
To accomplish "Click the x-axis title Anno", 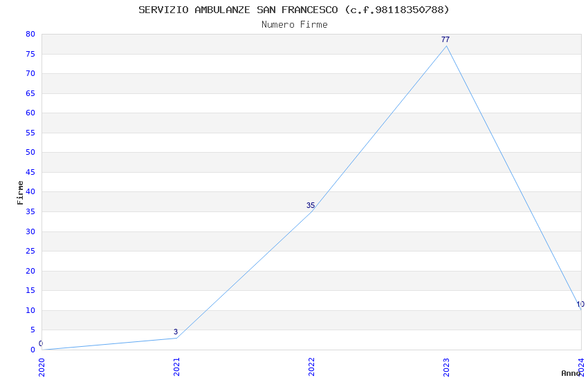I will [571, 373].
